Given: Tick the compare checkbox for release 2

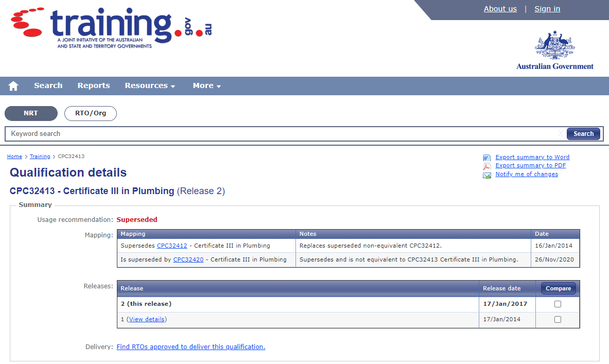Looking at the screenshot, I should pos(558,304).
